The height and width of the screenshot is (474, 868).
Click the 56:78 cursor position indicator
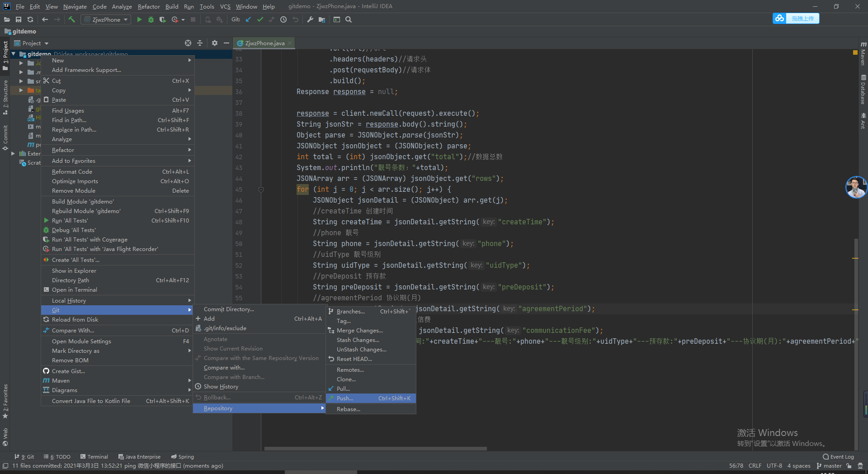tap(736, 466)
